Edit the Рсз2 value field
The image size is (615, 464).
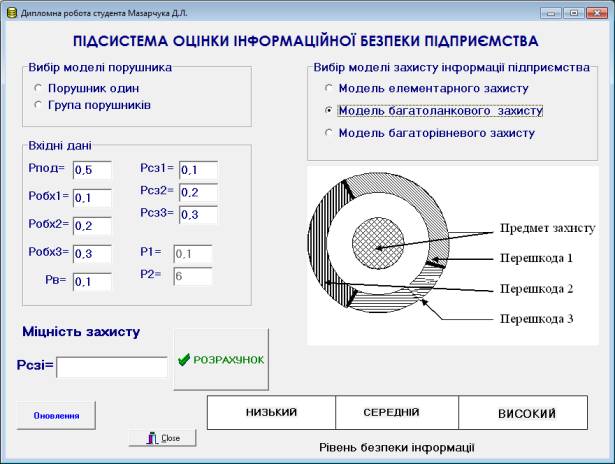198,192
